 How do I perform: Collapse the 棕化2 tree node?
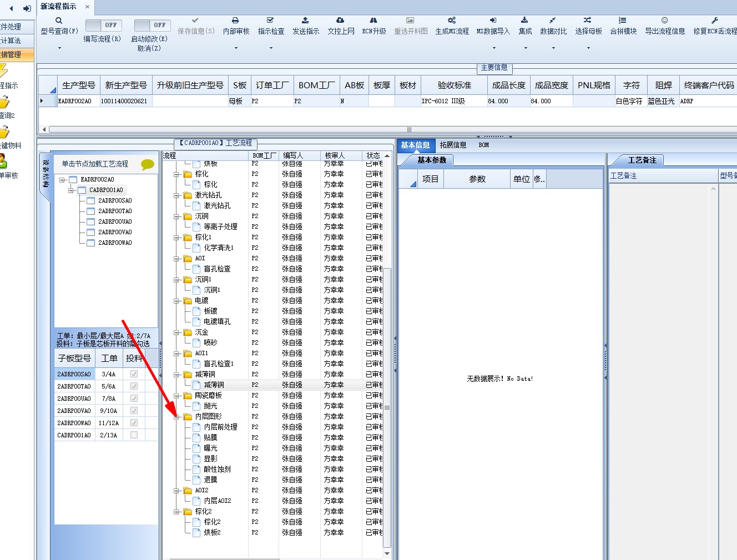click(176, 511)
